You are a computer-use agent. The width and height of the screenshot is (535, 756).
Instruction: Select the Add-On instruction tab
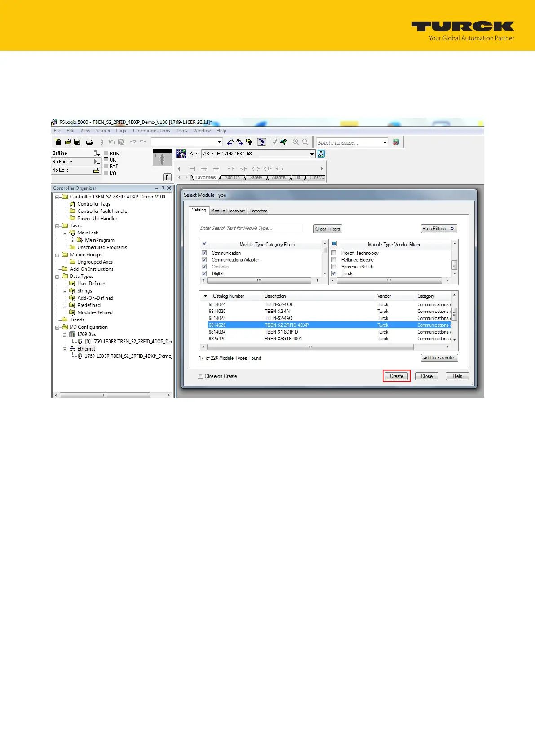pyautogui.click(x=232, y=178)
